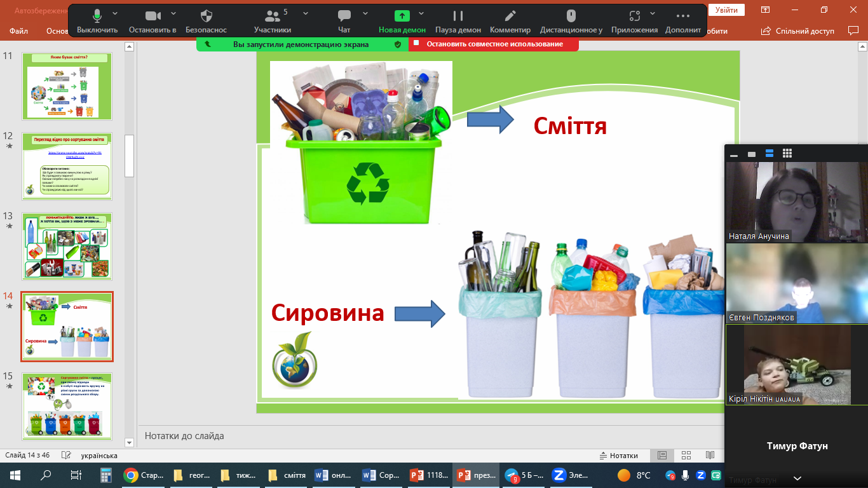Expand apps options arrow
Image resolution: width=868 pixels, height=488 pixels.
654,13
